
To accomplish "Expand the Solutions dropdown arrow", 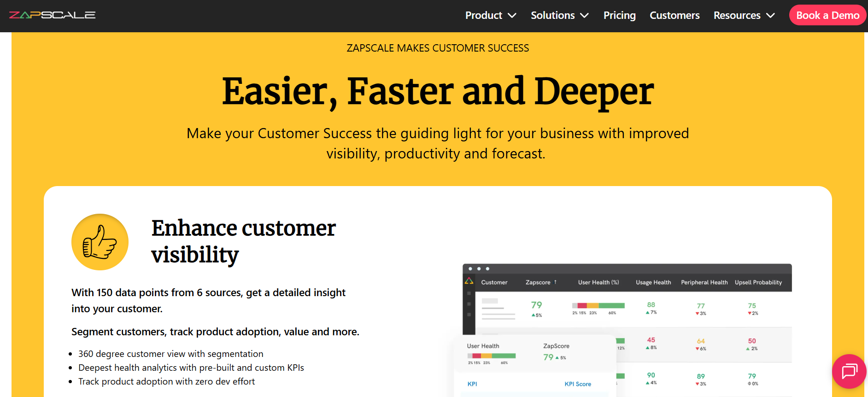I will (x=584, y=16).
